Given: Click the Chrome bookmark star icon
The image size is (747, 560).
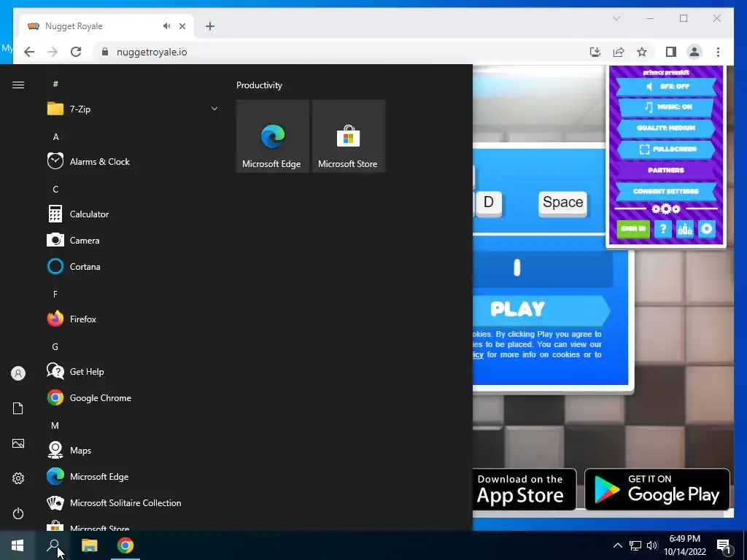Looking at the screenshot, I should click(x=642, y=52).
